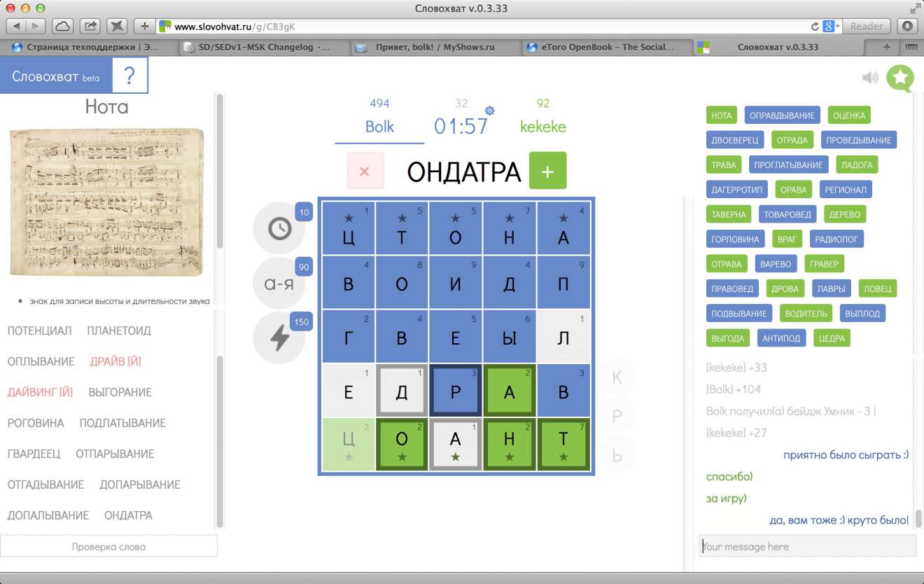Click the sheet music image for Нота
This screenshot has width=924, height=584.
click(106, 202)
